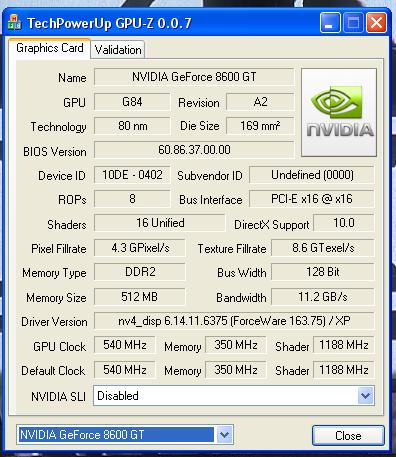Screen dimensions: 396x457
Task: Click the Revision field showing A2
Action: click(260, 101)
